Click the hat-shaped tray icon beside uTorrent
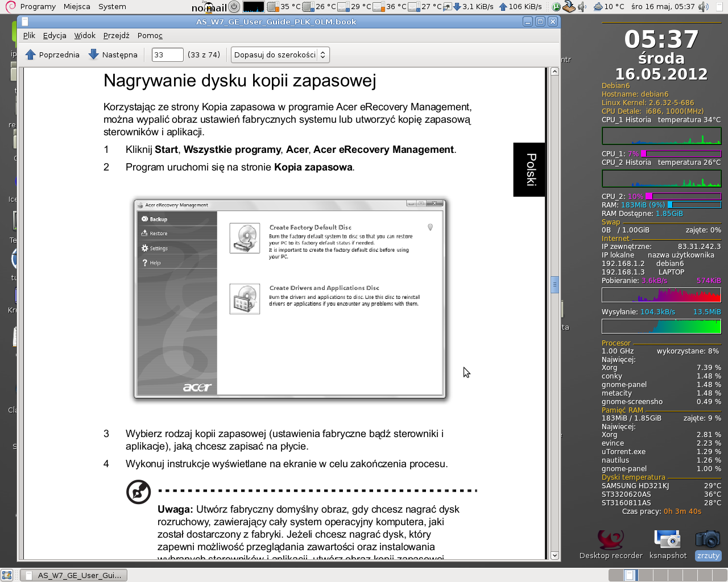728x582 pixels. 569,7
